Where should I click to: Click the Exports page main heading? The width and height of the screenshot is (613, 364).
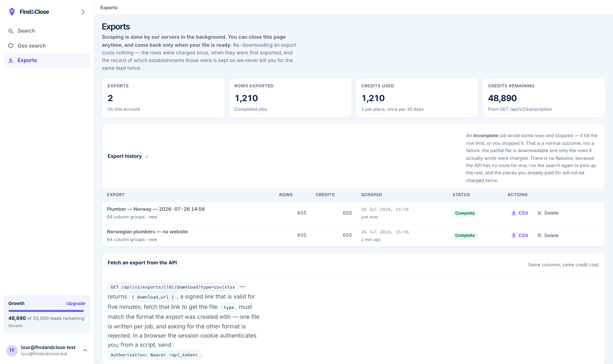[x=116, y=26]
